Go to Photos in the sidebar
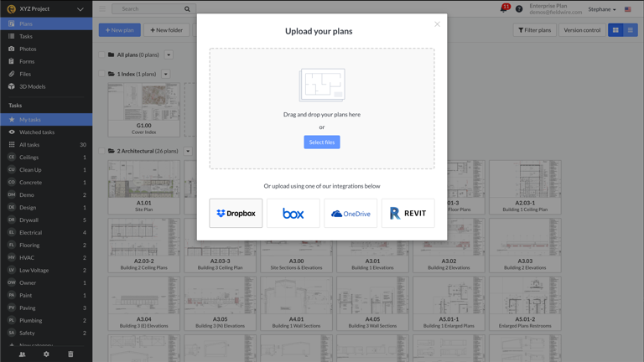The height and width of the screenshot is (362, 644). tap(28, 49)
